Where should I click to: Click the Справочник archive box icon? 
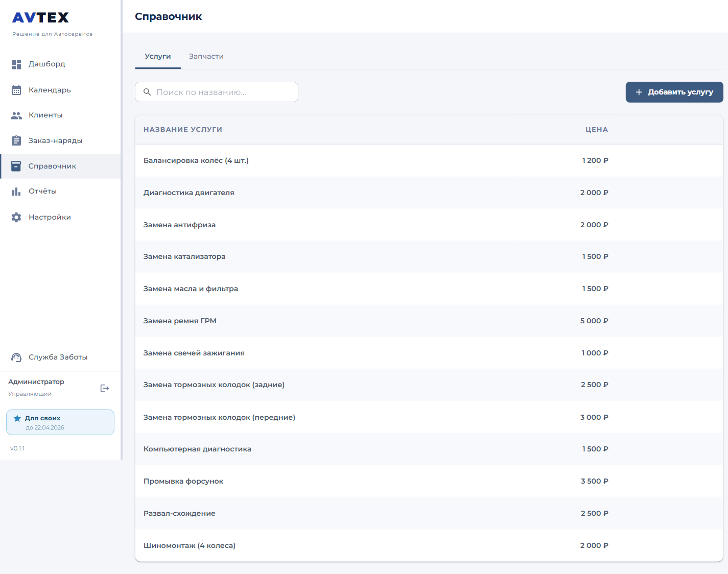click(16, 166)
